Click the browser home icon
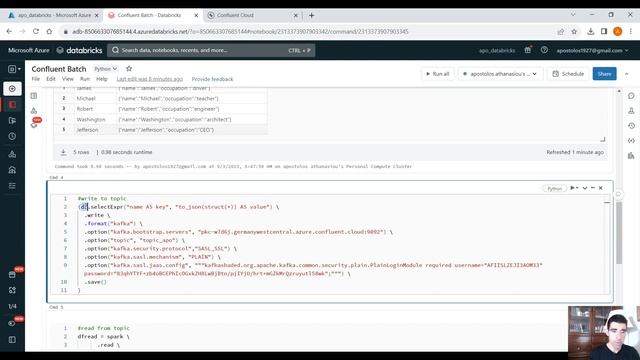 click(49, 31)
